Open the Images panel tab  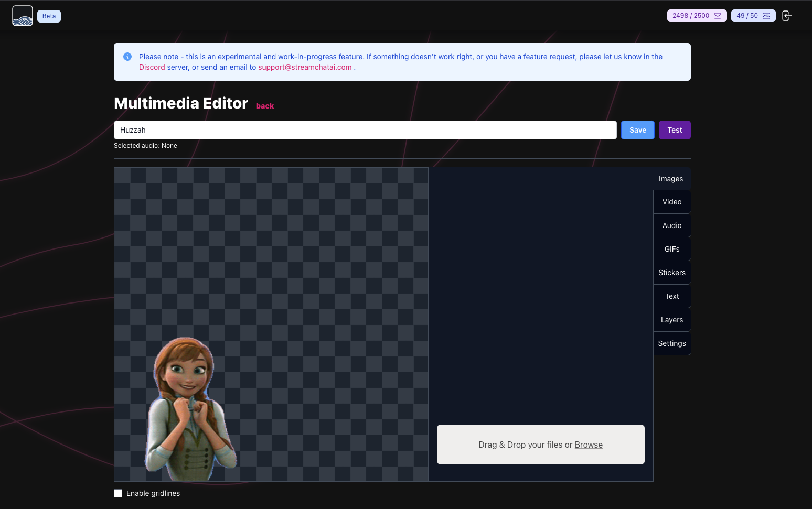point(671,178)
